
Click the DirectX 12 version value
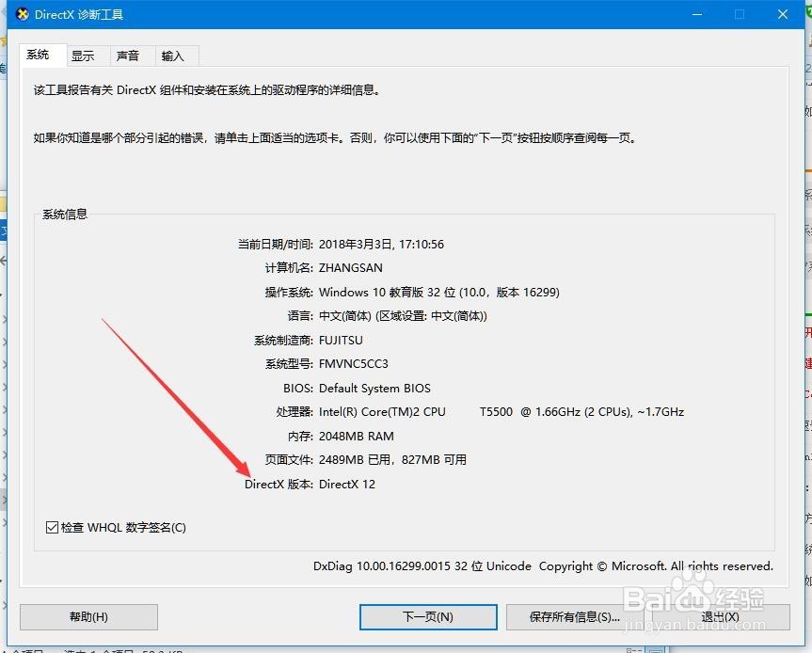click(347, 485)
